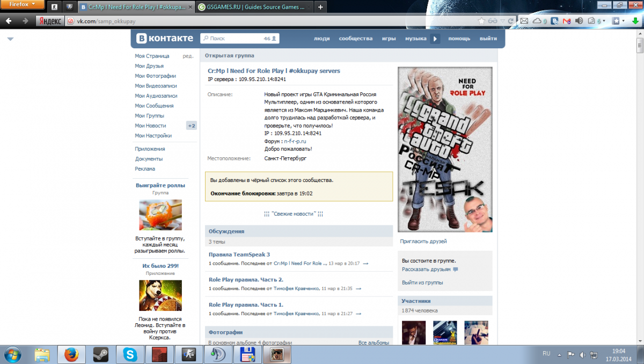Open the 'люди' header menu
Viewport: 644px width, 364px height.
(x=322, y=39)
